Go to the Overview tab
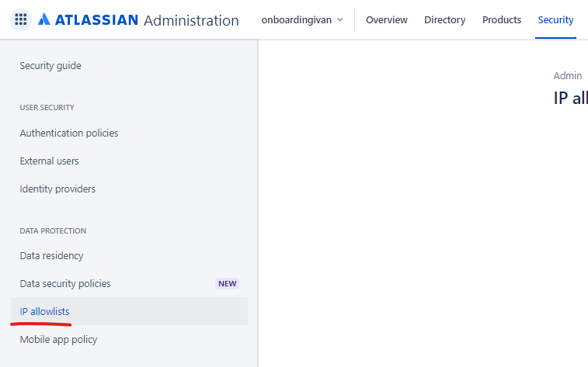 [x=387, y=20]
